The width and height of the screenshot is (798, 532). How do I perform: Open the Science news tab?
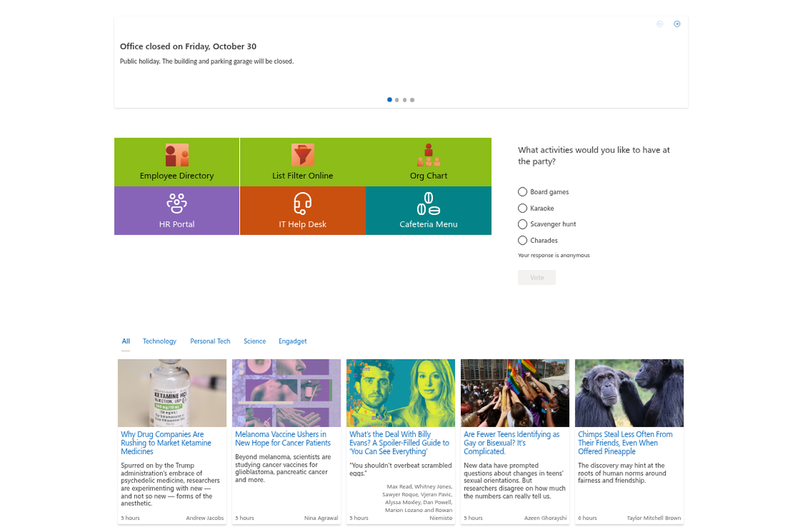255,341
